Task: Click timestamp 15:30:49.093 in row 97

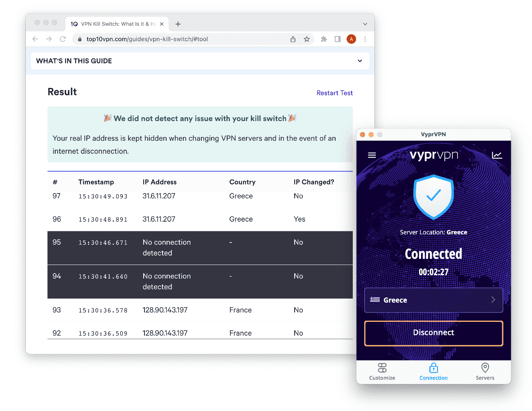Action: tap(103, 196)
